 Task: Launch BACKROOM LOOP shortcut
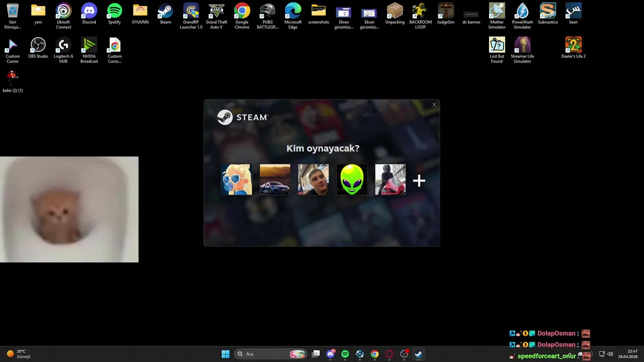click(x=420, y=16)
